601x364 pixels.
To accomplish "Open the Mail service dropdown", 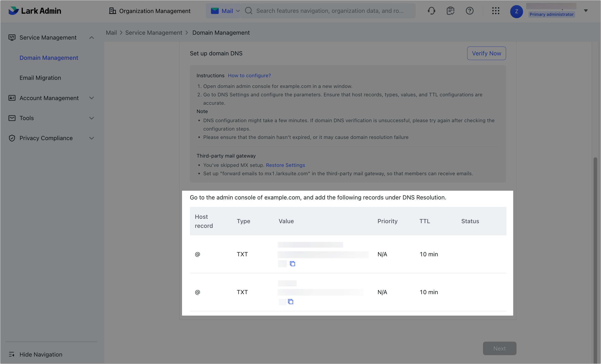I will pyautogui.click(x=238, y=11).
